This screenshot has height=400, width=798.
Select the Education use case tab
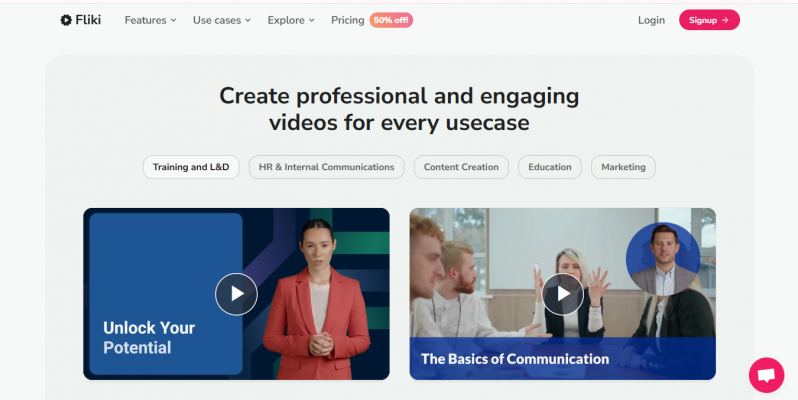pyautogui.click(x=550, y=167)
